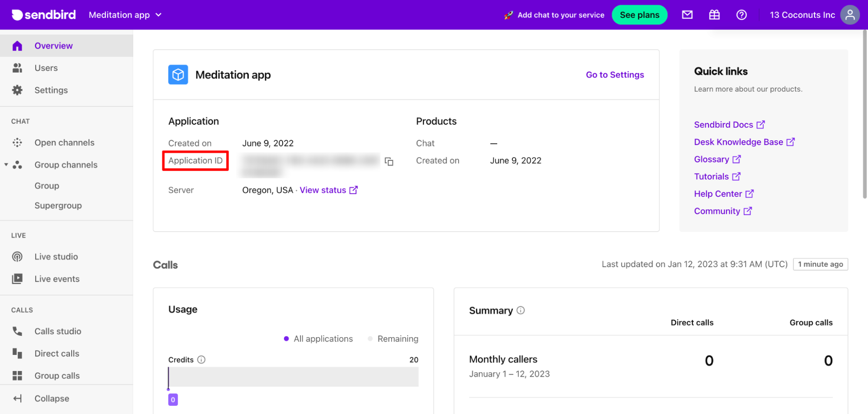
Task: Click the Application created date June 9, 2022
Action: [x=268, y=143]
